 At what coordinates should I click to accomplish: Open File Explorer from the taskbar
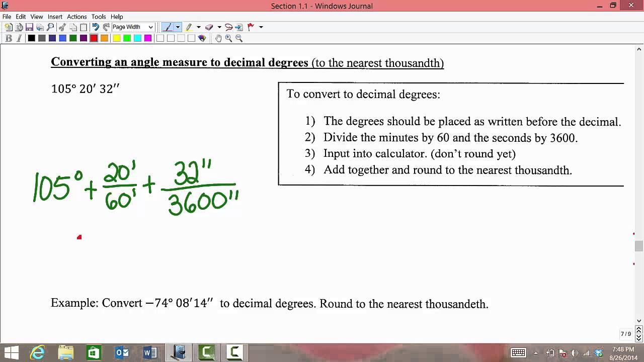[66, 352]
